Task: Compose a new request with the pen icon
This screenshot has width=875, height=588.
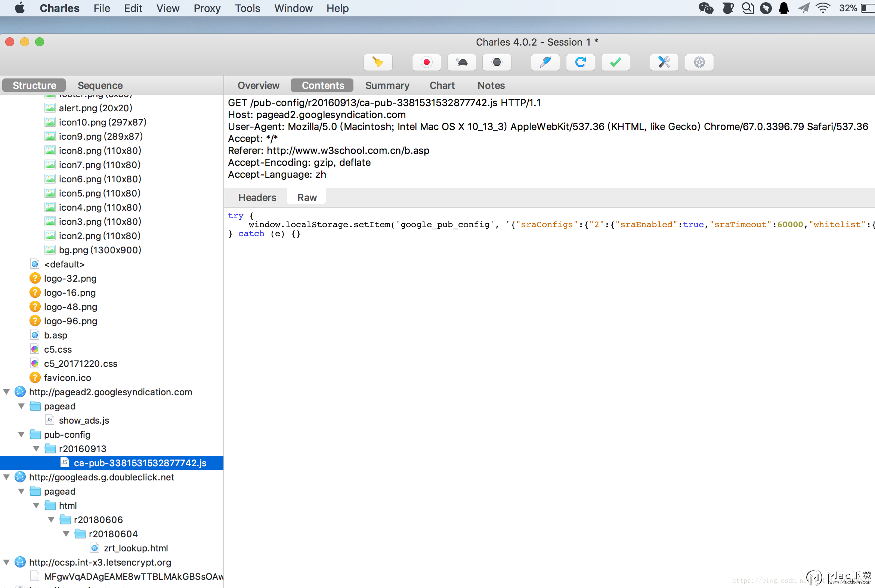Action: 545,62
